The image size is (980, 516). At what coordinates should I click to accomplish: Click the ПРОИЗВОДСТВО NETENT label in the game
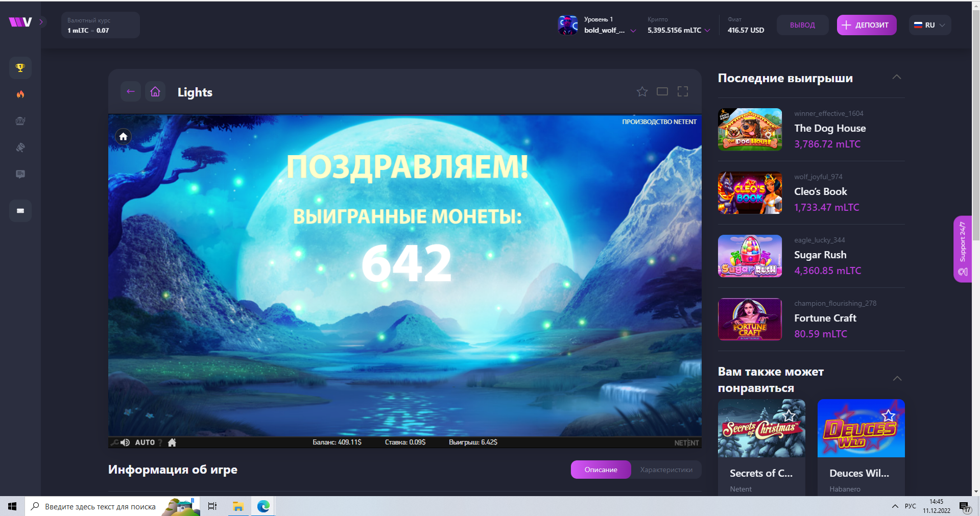tap(659, 122)
